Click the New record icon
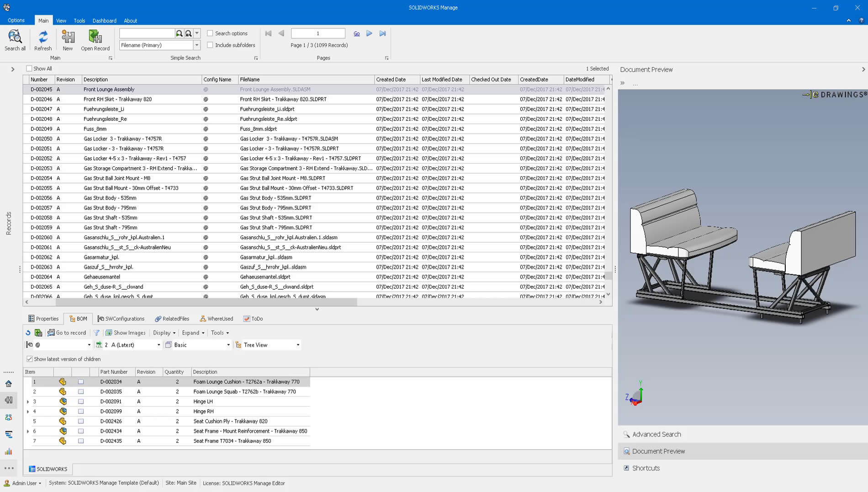The width and height of the screenshot is (868, 492). [x=68, y=39]
